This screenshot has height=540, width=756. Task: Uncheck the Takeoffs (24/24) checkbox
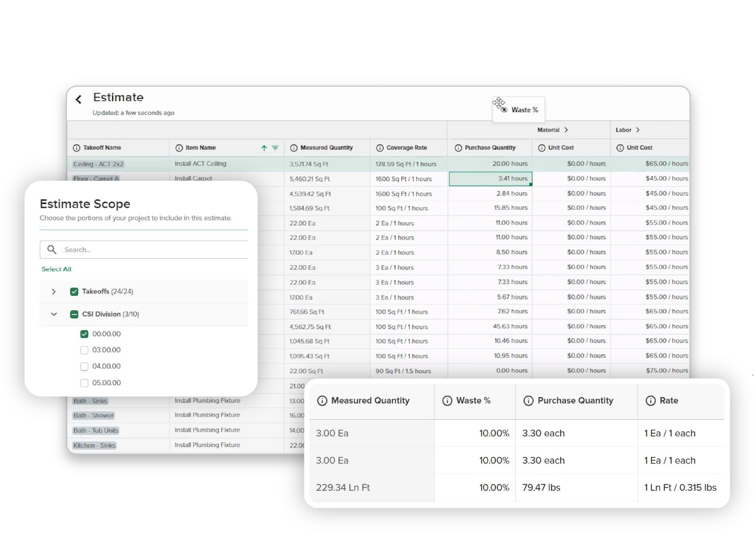74,292
